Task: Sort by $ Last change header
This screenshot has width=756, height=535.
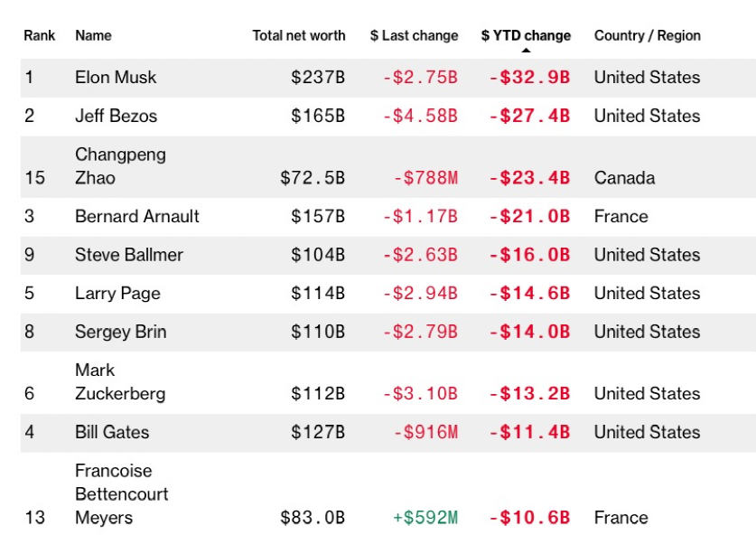Action: click(413, 36)
